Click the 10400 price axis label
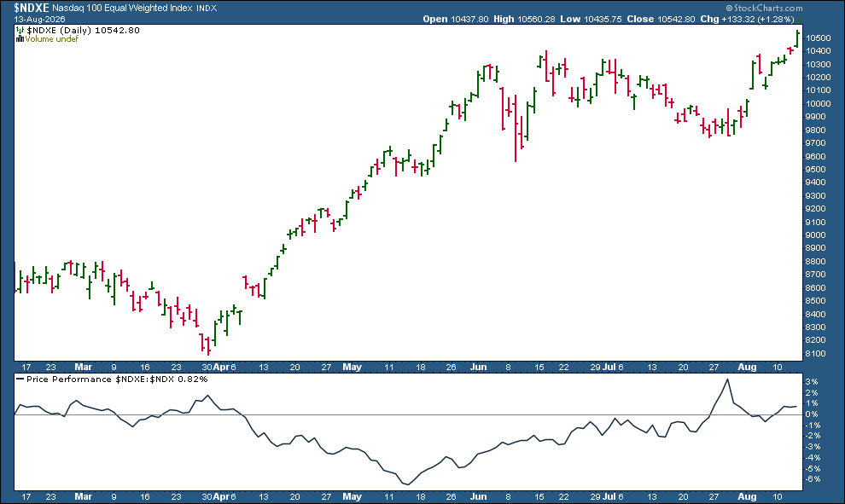The width and height of the screenshot is (845, 504). coord(818,50)
